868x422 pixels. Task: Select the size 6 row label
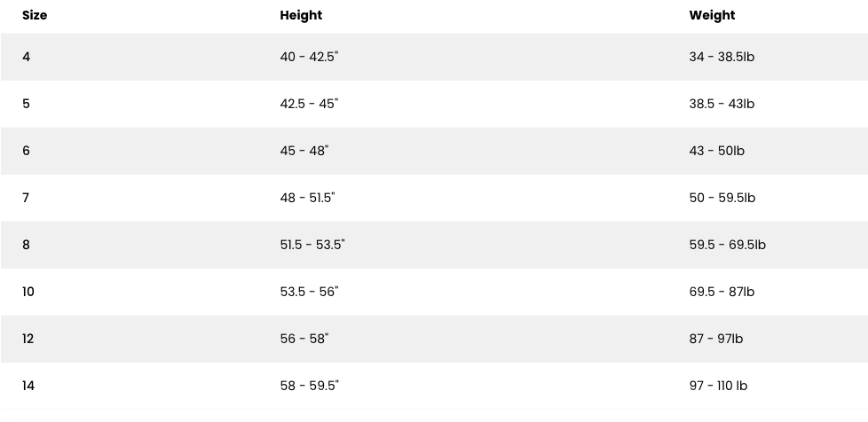26,151
